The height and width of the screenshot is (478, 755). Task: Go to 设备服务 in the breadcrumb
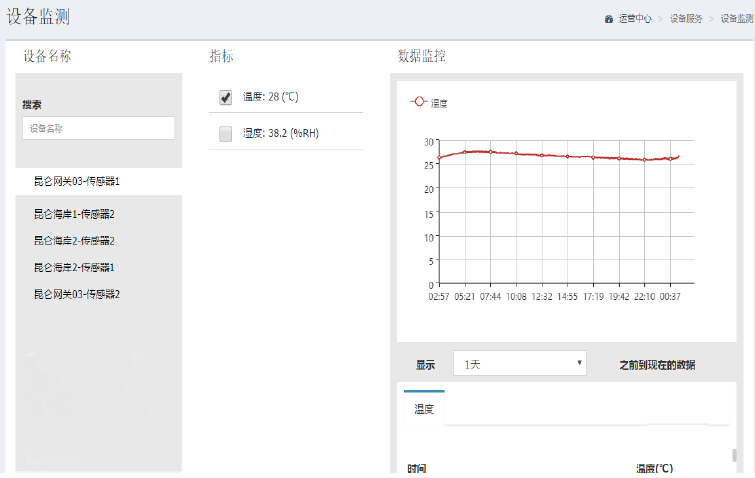click(x=686, y=19)
